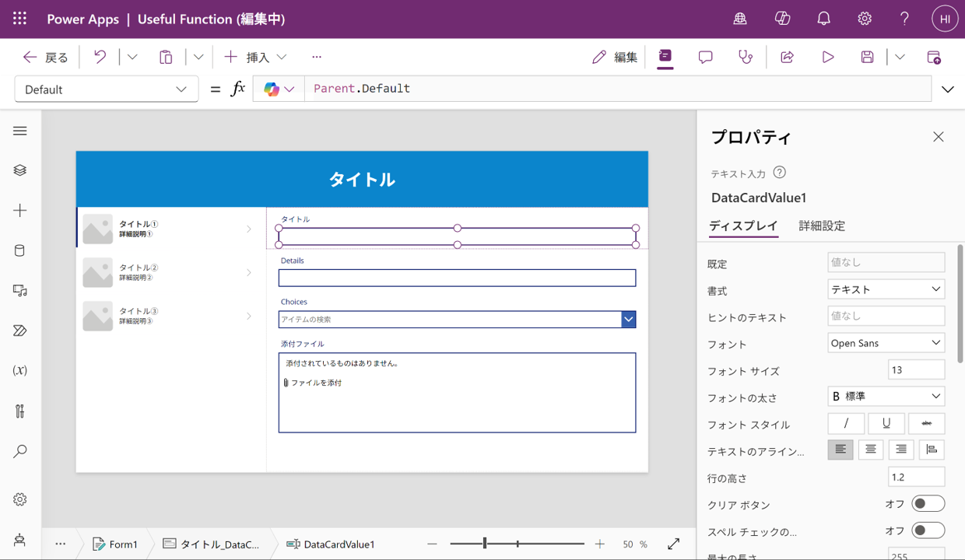Justify the text alignment

pos(932,450)
